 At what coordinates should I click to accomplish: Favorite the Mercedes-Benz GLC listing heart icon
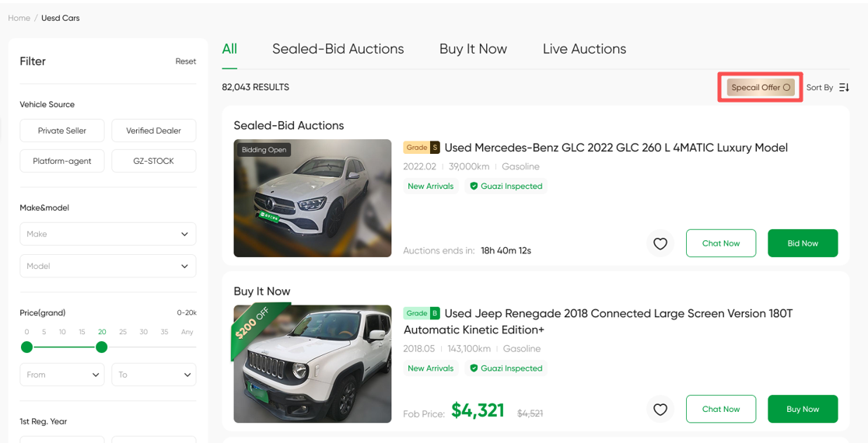pos(660,243)
